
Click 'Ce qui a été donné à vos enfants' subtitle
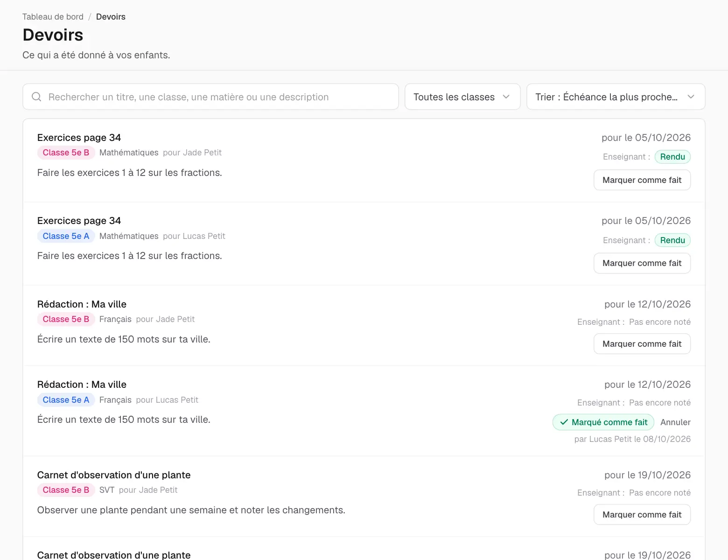click(x=96, y=55)
